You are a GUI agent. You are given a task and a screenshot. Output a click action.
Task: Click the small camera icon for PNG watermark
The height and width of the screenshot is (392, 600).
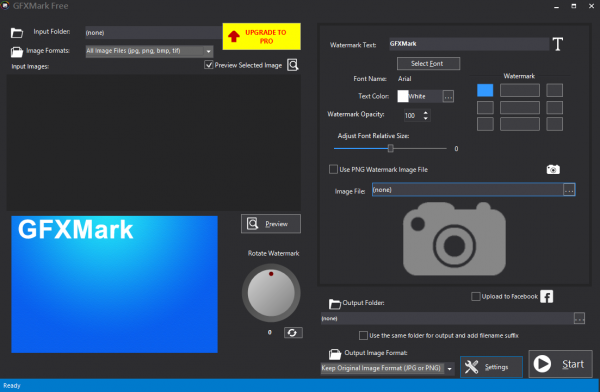(x=553, y=169)
